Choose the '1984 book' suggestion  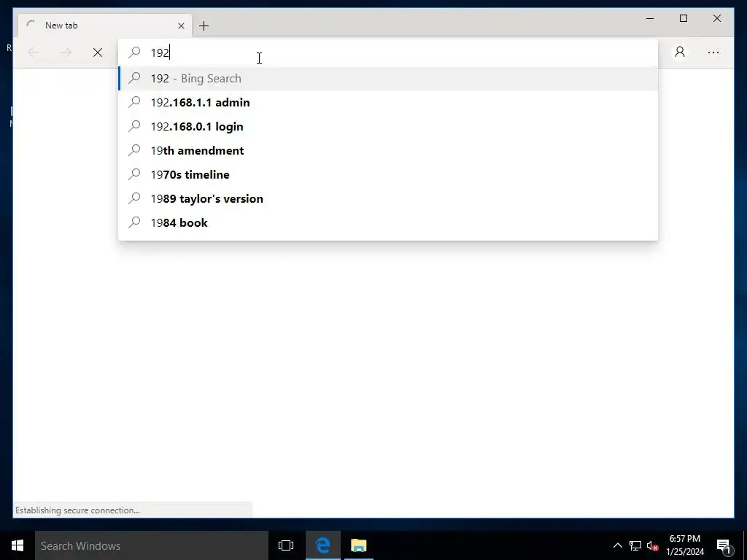pyautogui.click(x=388, y=222)
